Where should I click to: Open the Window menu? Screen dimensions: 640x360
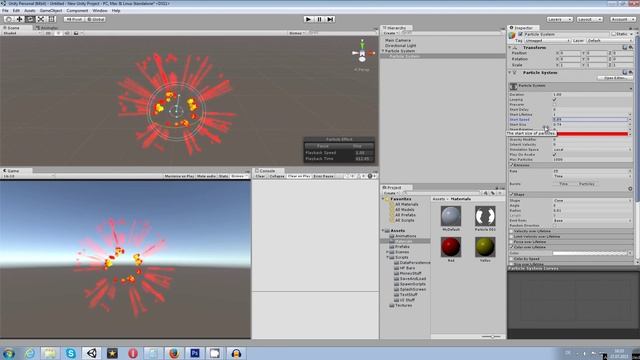(x=100, y=11)
